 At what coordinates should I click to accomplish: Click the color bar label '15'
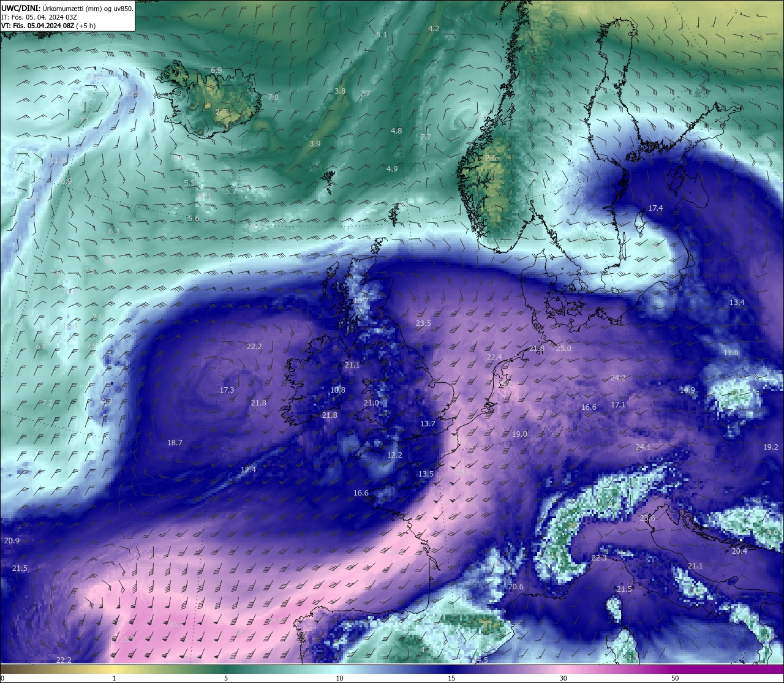(x=451, y=678)
